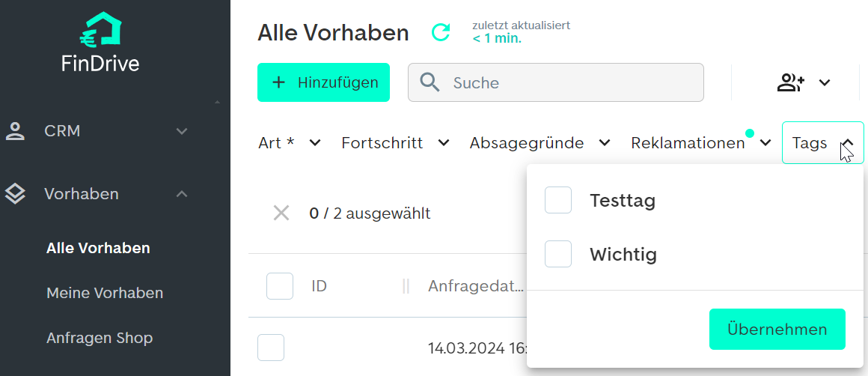Screen dimensions: 868x376
Task: Check the Testtag tag checkbox
Action: click(x=558, y=200)
